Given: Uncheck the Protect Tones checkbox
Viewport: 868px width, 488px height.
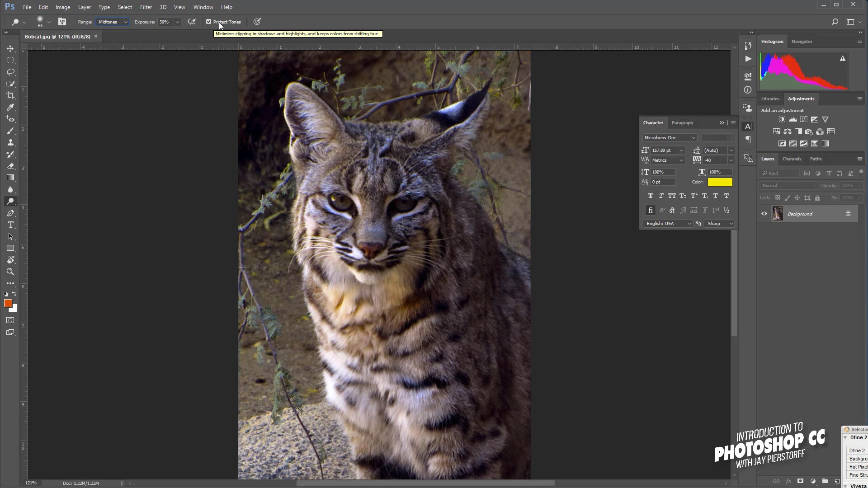Looking at the screenshot, I should (208, 22).
